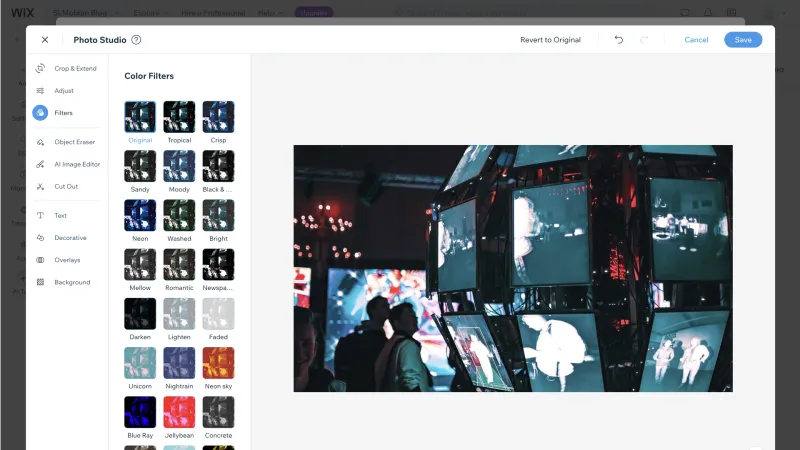This screenshot has height=450, width=800.
Task: Open the Decorative tool
Action: point(61,238)
